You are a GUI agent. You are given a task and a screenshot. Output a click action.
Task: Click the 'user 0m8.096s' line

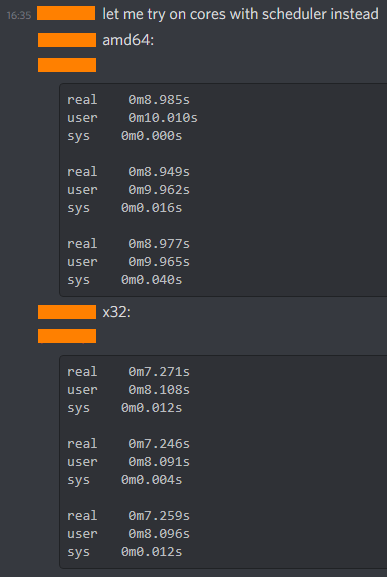pos(128,534)
